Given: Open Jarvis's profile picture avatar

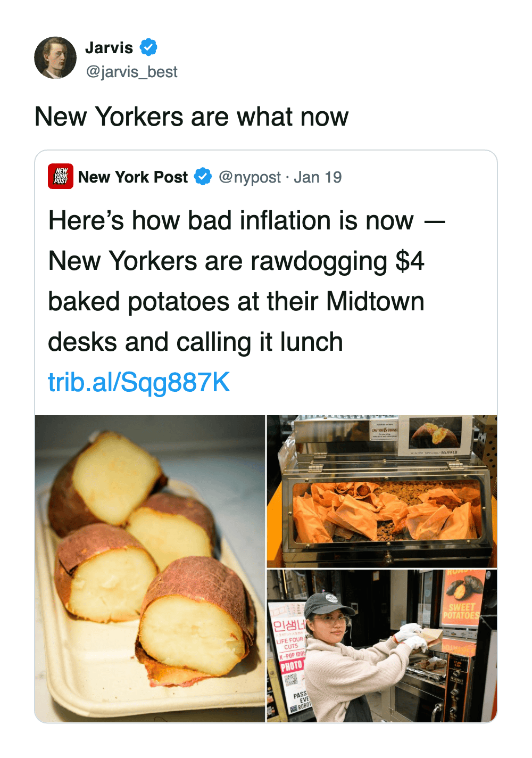Looking at the screenshot, I should tap(55, 58).
